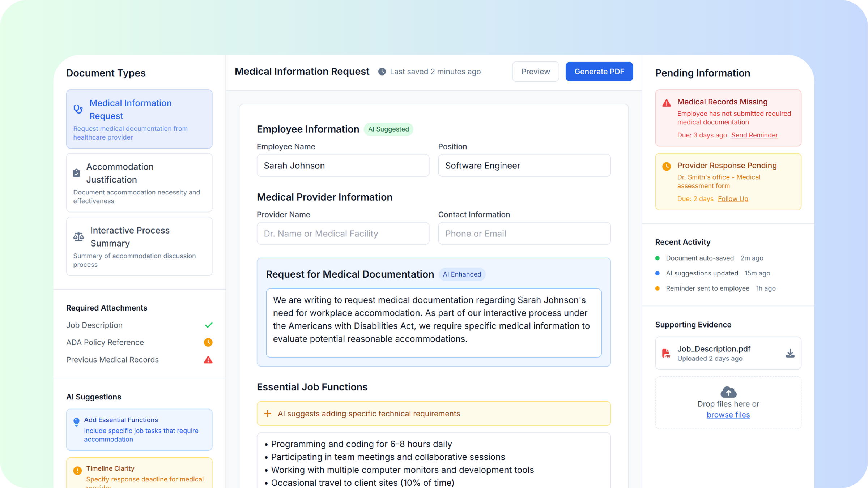868x488 pixels.
Task: Click red alert triangle in Medical Records Missing
Action: [667, 103]
